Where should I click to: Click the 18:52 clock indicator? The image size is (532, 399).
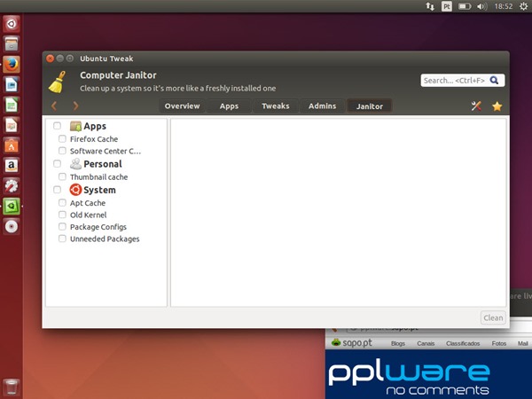pyautogui.click(x=503, y=6)
